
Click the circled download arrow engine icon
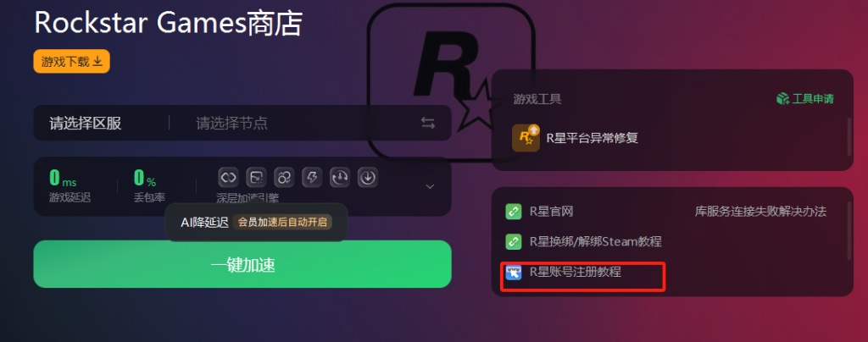coord(368,178)
